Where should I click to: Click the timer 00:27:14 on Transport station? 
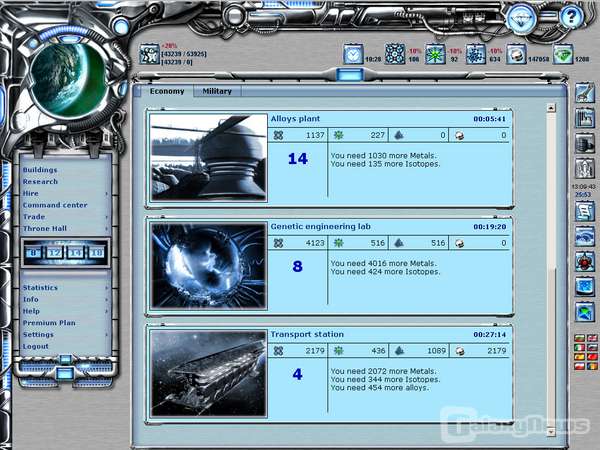point(489,334)
